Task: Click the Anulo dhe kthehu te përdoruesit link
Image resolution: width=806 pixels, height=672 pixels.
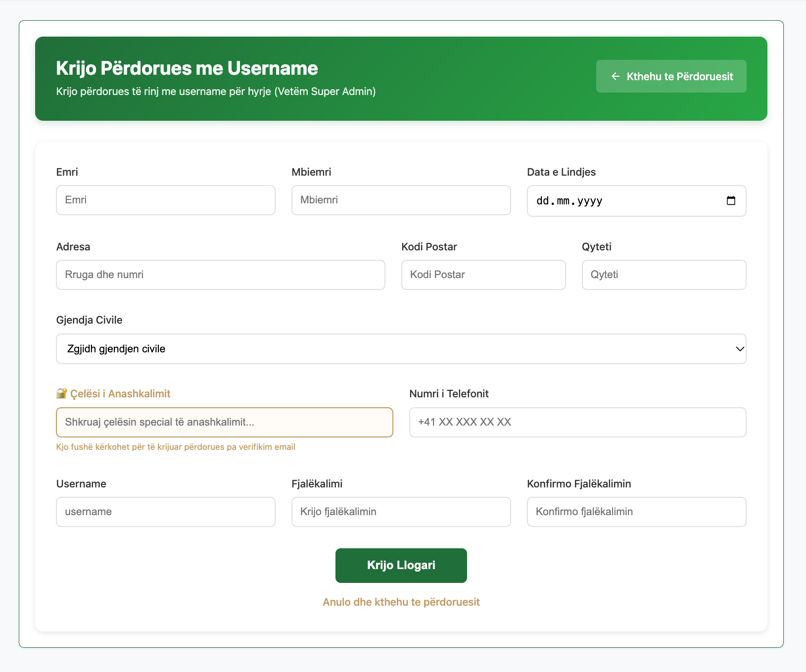Action: 401,602
